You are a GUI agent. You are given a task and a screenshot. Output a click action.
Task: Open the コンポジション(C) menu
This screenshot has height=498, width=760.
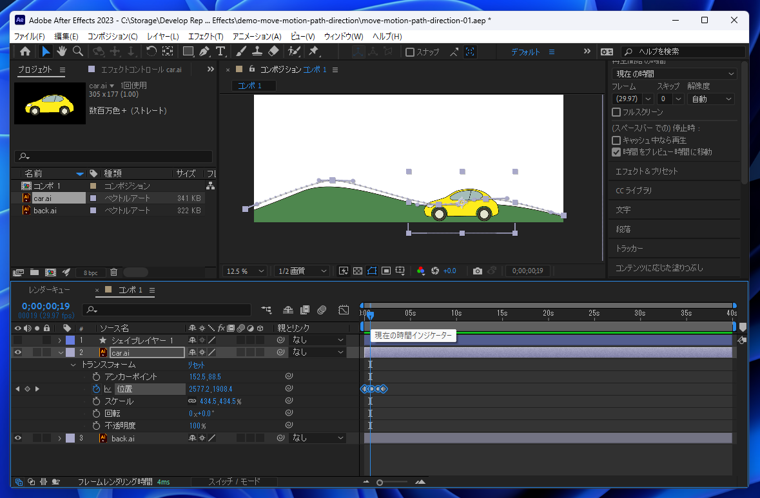pyautogui.click(x=112, y=36)
